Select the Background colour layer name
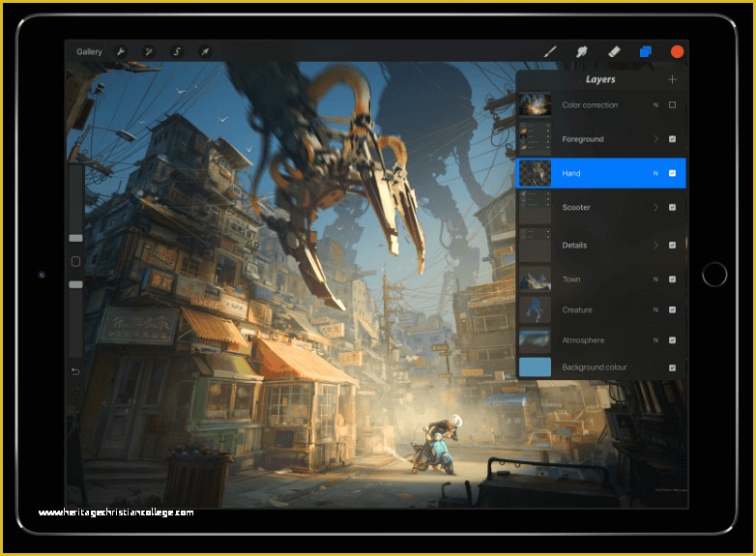Viewport: 756px width, 556px height. point(595,367)
